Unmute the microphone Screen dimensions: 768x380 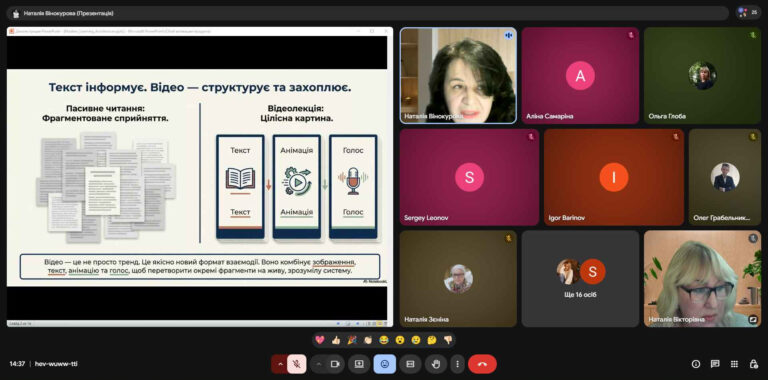pyautogui.click(x=297, y=364)
